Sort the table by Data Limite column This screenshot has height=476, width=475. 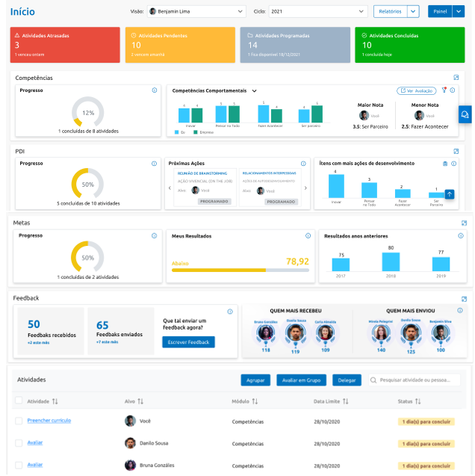coord(344,401)
